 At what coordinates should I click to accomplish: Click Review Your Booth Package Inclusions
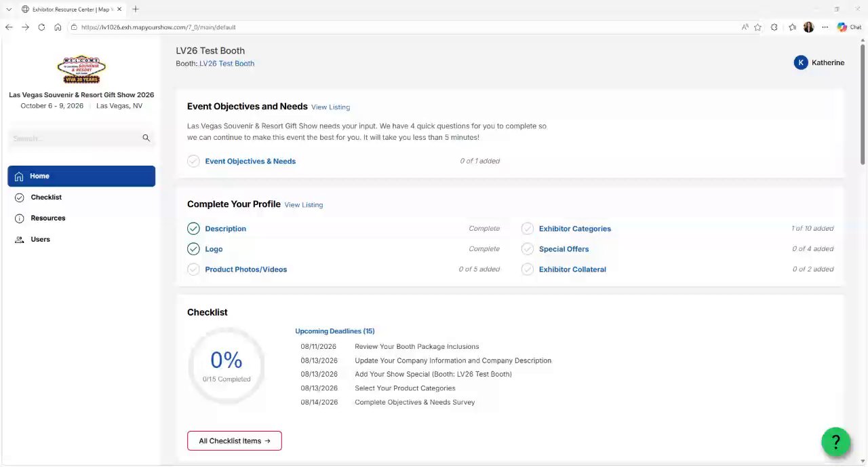tap(416, 347)
